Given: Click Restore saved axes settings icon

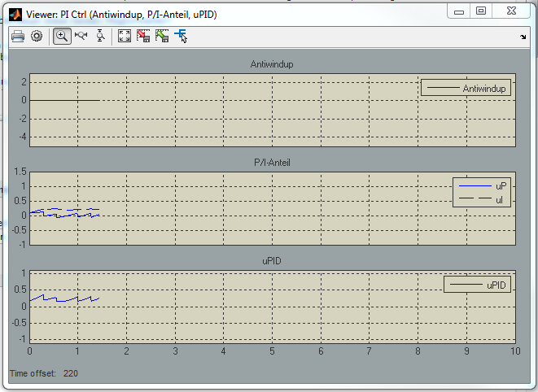Looking at the screenshot, I should (162, 36).
